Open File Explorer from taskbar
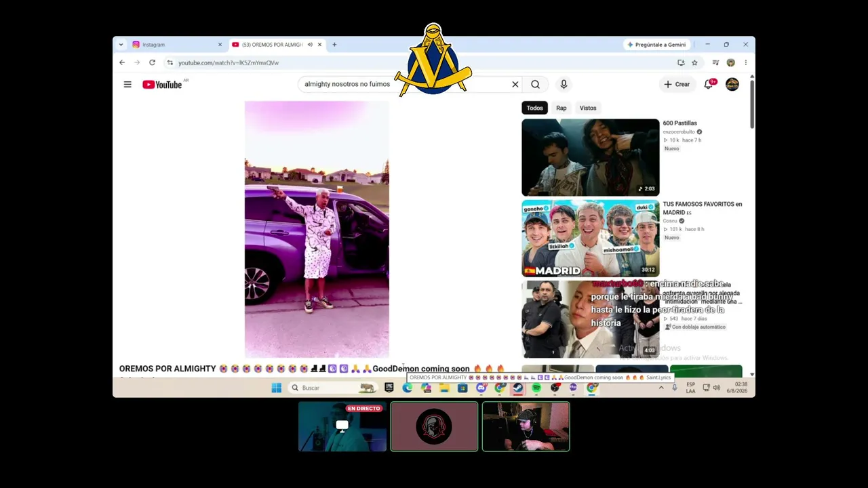868x488 pixels. pos(444,388)
